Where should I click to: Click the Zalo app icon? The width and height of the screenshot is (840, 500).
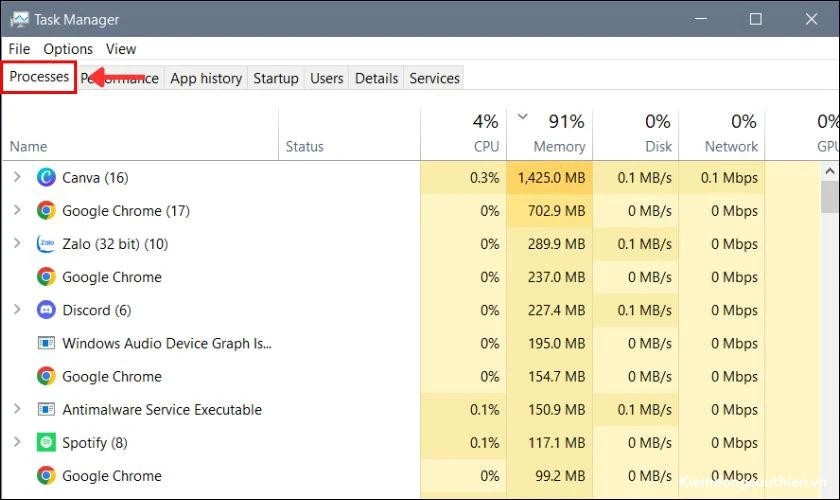tap(46, 244)
